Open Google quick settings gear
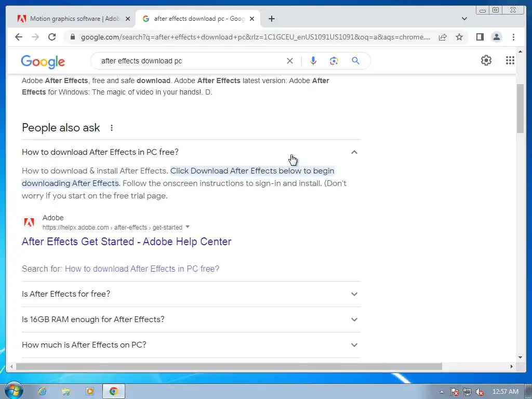 pos(486,60)
